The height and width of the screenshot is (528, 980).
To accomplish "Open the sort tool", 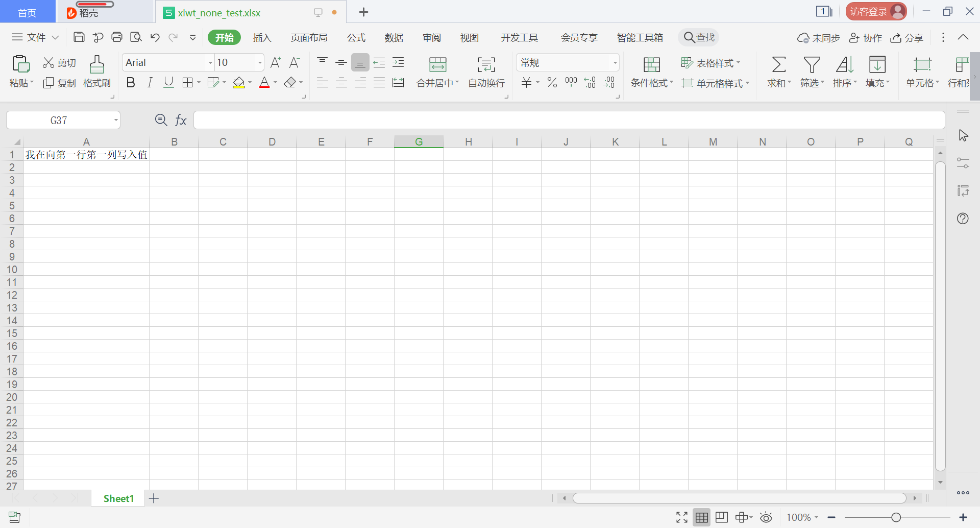I will coord(844,71).
